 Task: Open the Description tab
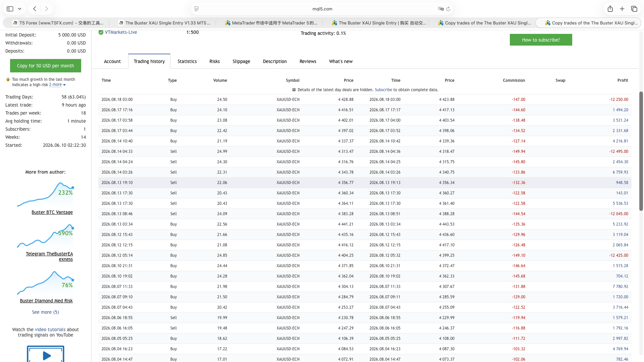pyautogui.click(x=275, y=61)
